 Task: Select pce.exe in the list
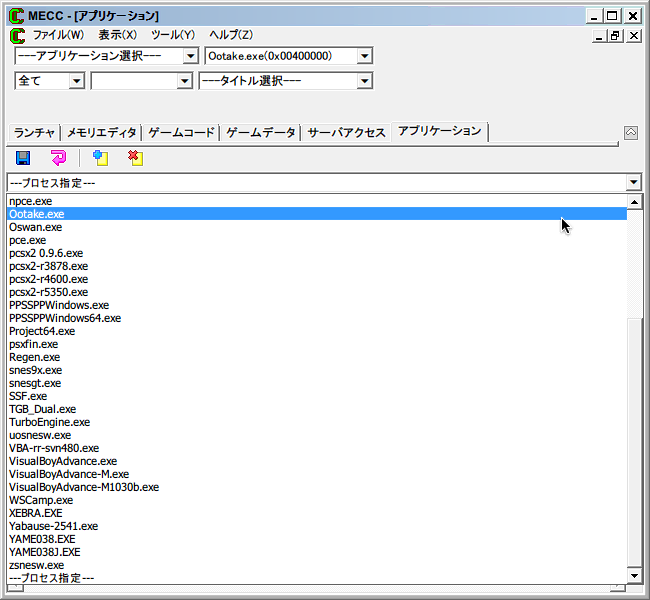point(317,240)
